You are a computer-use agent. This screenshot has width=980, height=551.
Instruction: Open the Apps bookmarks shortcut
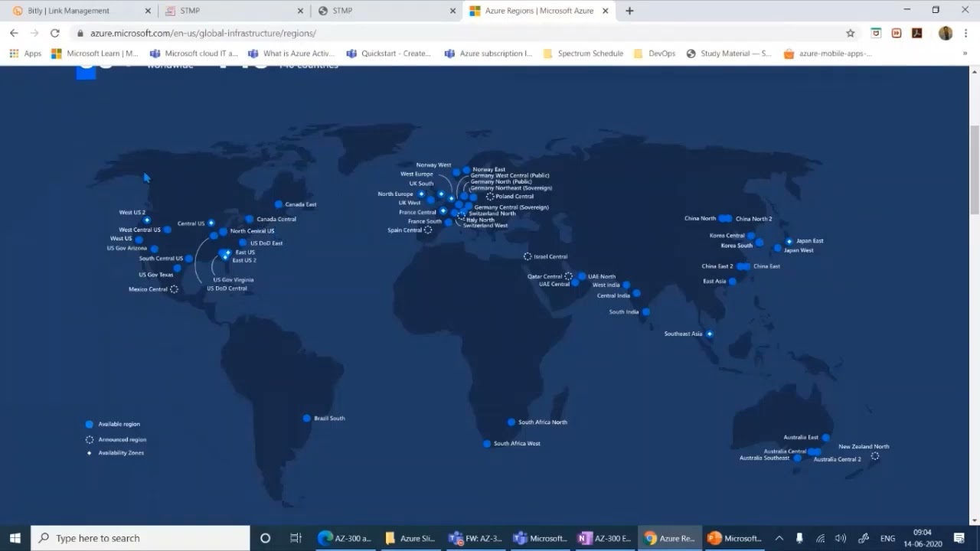coord(25,54)
